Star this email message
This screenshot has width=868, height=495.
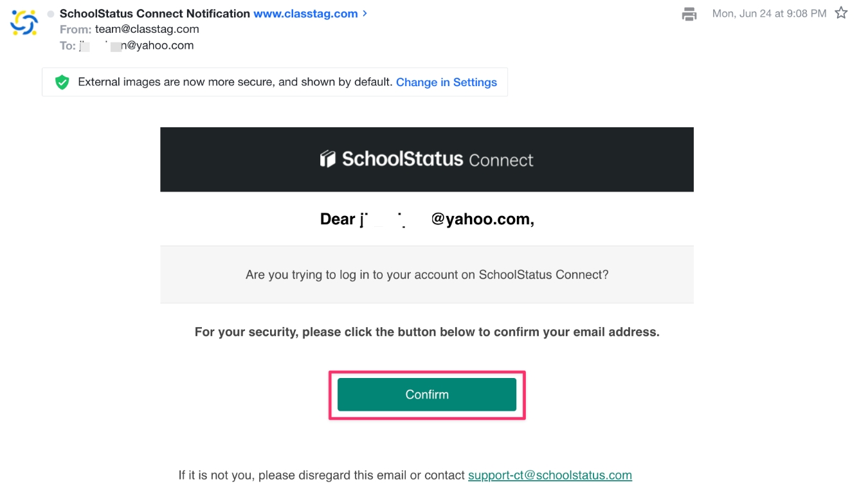click(841, 14)
